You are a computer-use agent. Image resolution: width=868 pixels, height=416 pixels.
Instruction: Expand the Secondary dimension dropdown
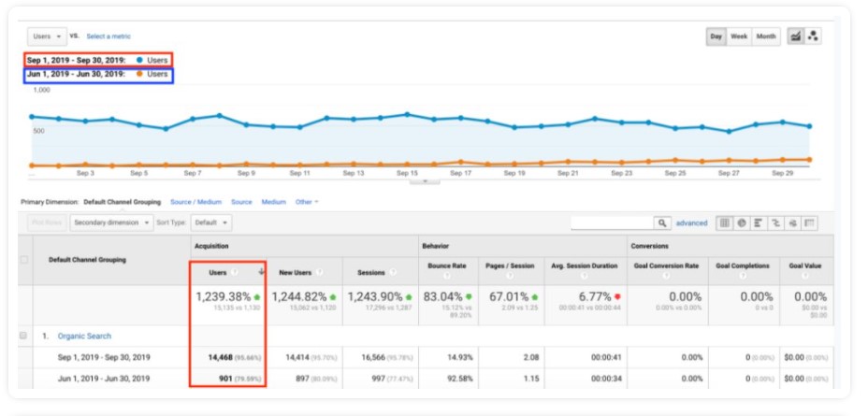(x=110, y=223)
